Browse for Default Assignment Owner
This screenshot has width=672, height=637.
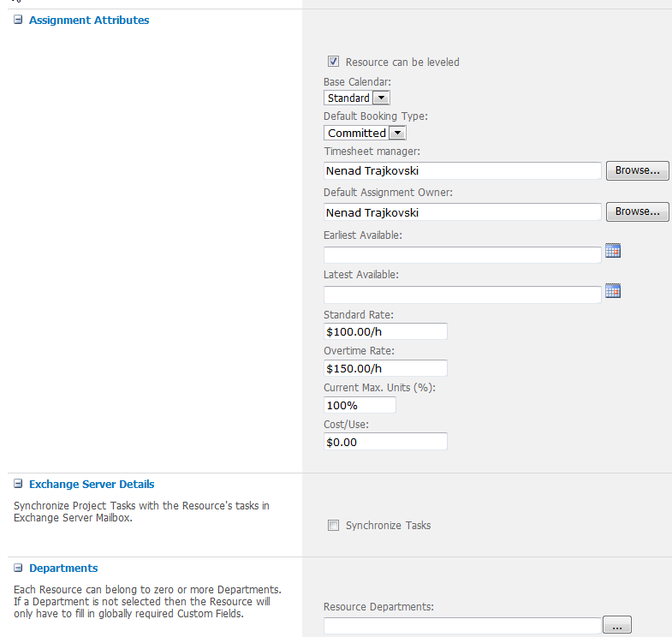(637, 211)
